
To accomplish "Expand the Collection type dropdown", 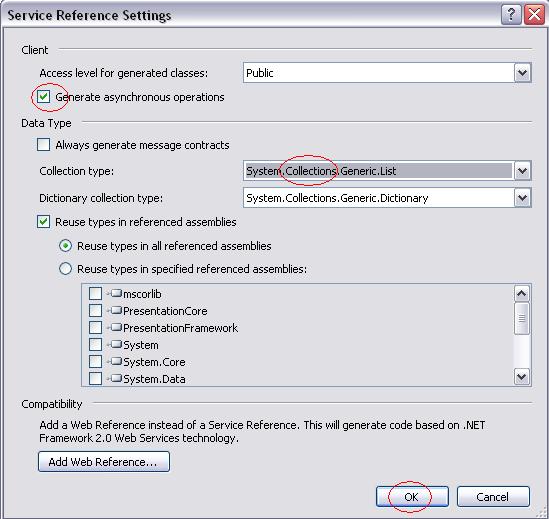I will tap(522, 171).
